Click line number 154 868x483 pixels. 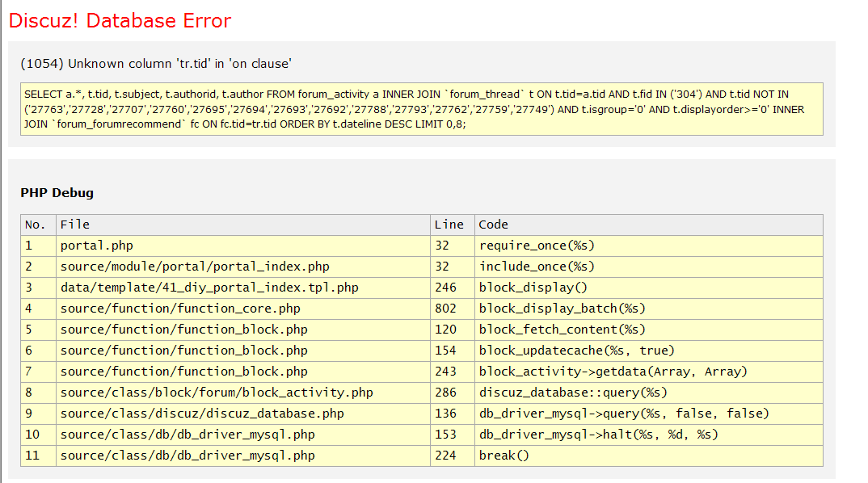tap(453, 351)
